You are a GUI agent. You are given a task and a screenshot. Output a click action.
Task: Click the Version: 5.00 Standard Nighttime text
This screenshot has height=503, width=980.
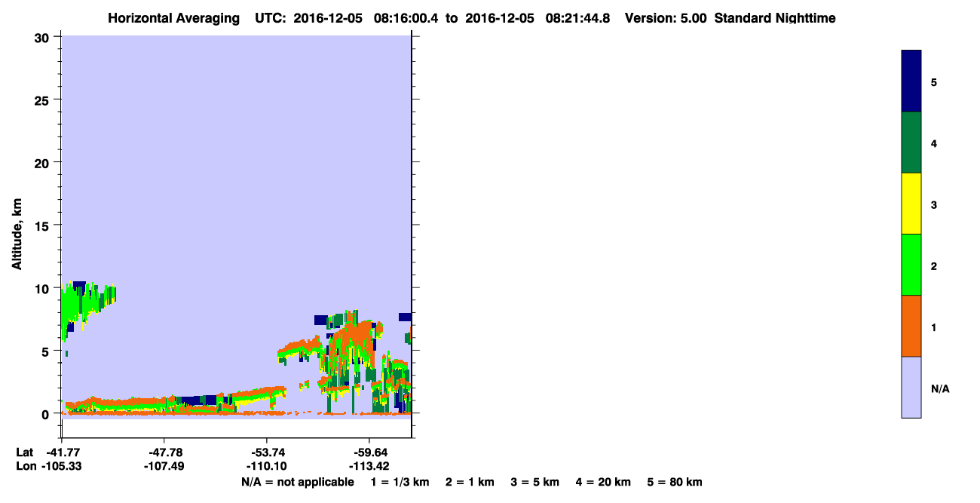coord(730,18)
